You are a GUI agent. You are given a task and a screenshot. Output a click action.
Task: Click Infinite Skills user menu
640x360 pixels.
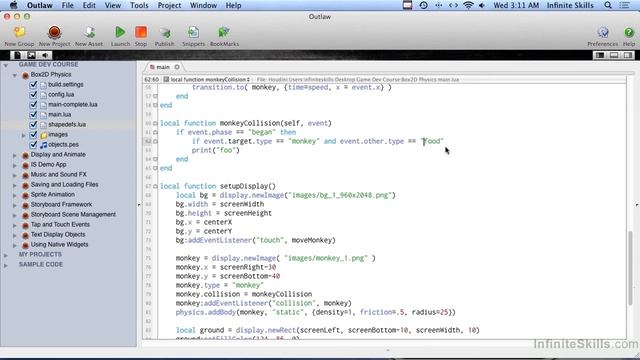tap(570, 5)
